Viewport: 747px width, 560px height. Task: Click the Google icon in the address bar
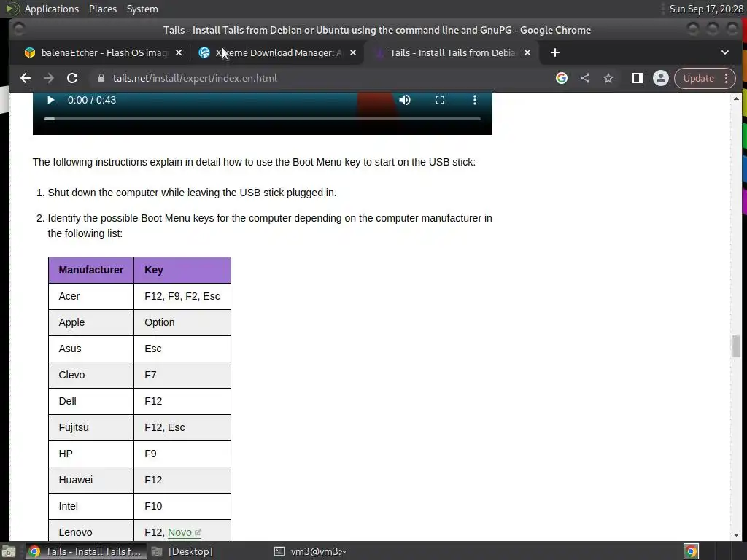(x=562, y=78)
